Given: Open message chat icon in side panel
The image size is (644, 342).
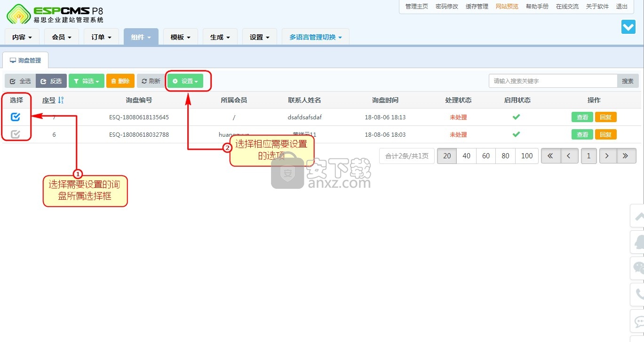Looking at the screenshot, I should (638, 321).
